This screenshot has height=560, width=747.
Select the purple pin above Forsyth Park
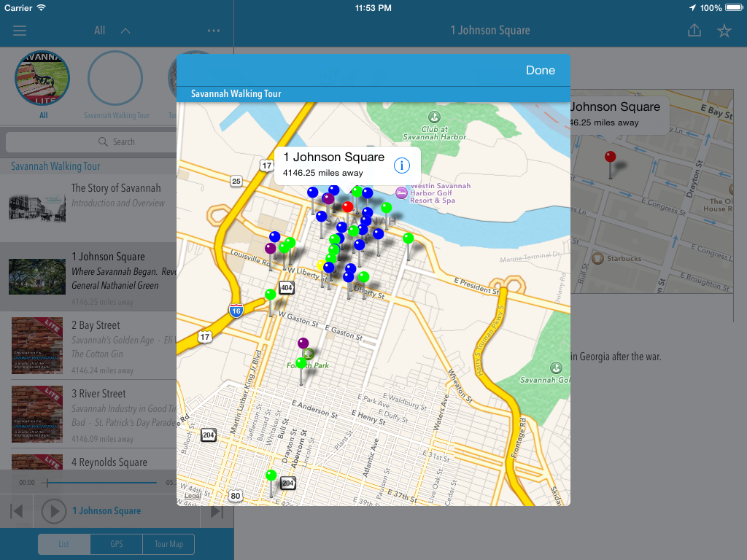303,343
